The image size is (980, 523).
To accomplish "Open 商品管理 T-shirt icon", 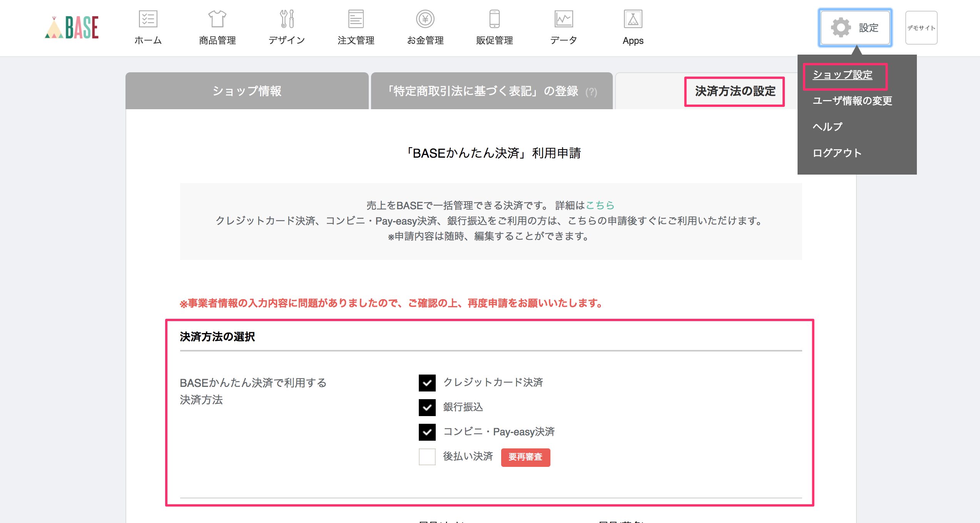I will 217,19.
